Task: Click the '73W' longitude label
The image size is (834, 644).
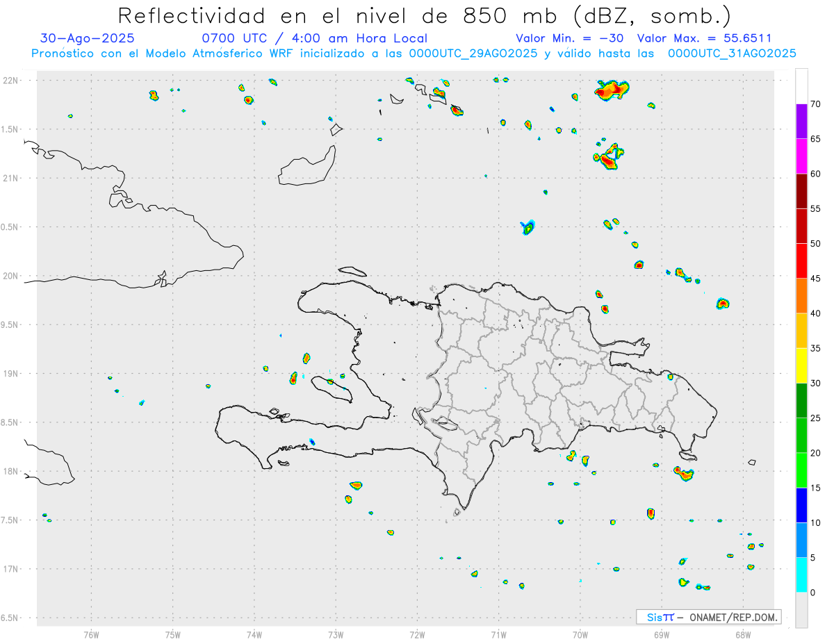Action: (x=335, y=634)
